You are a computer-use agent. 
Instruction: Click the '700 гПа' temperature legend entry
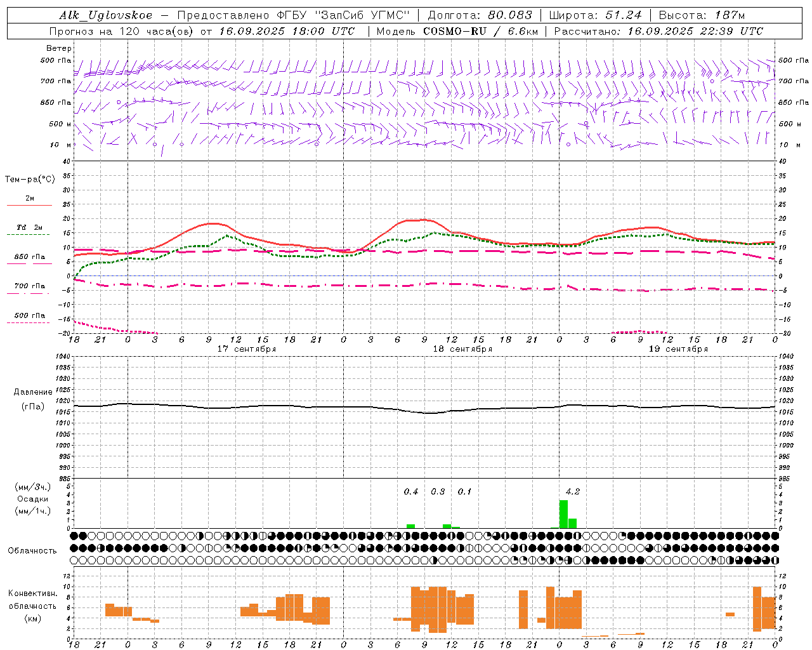tap(30, 286)
